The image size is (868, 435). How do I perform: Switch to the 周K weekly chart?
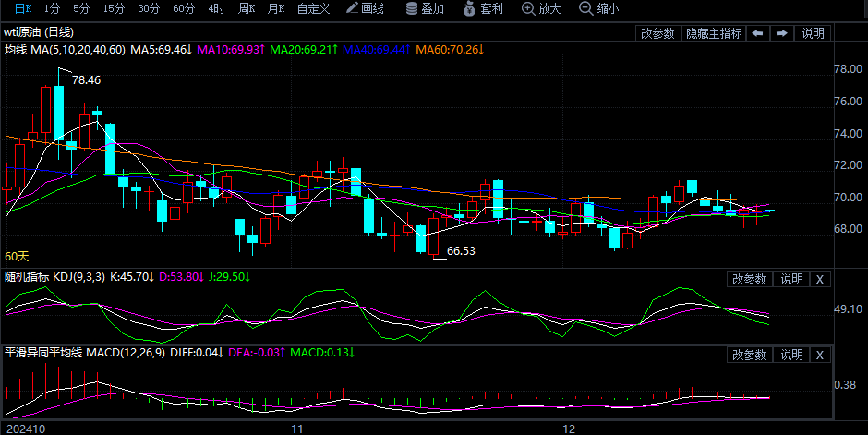246,9
